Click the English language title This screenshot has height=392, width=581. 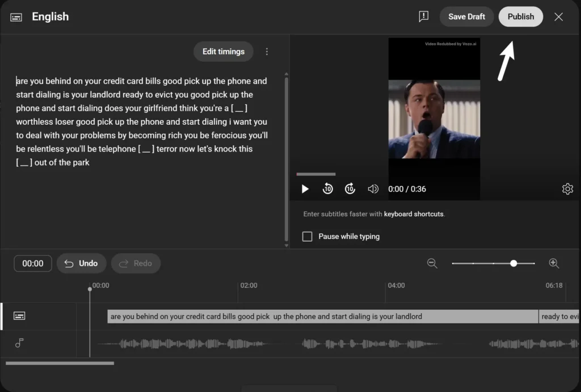tap(50, 16)
